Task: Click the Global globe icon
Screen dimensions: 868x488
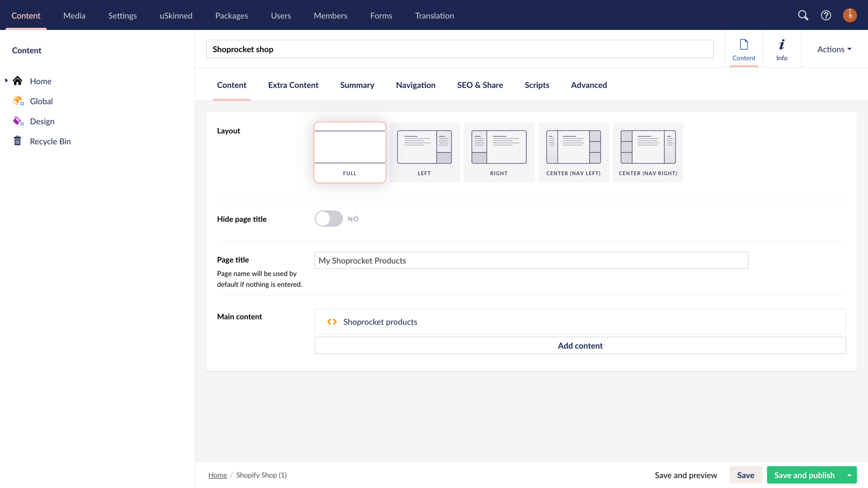Action: coord(18,100)
